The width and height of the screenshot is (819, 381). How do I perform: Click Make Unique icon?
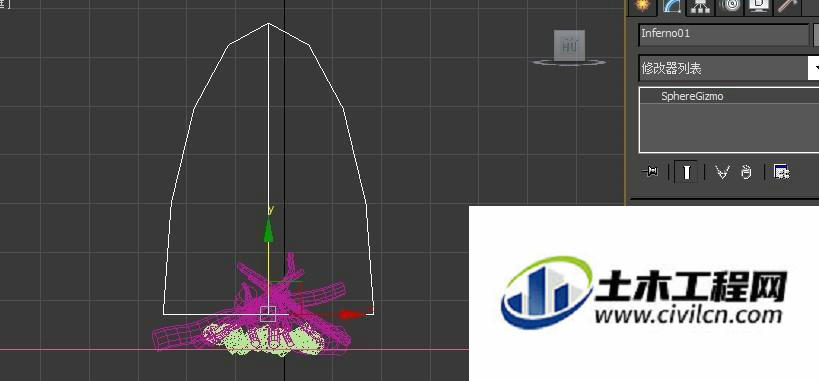pos(722,172)
